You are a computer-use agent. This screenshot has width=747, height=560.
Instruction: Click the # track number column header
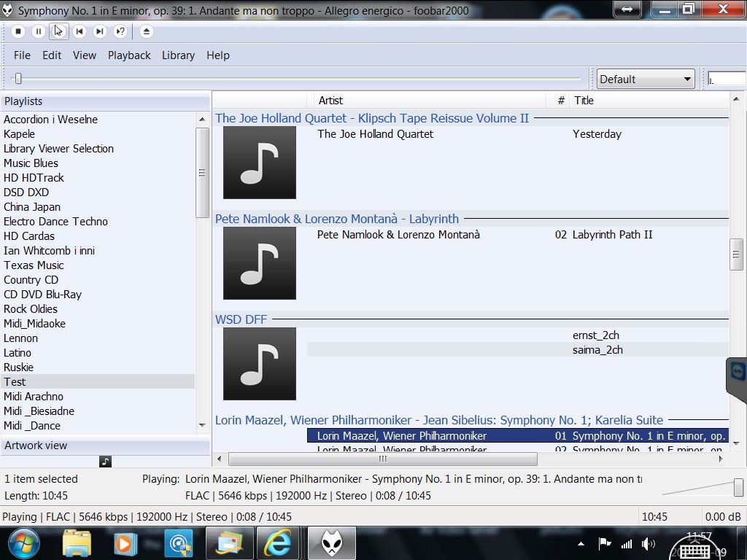click(x=558, y=101)
